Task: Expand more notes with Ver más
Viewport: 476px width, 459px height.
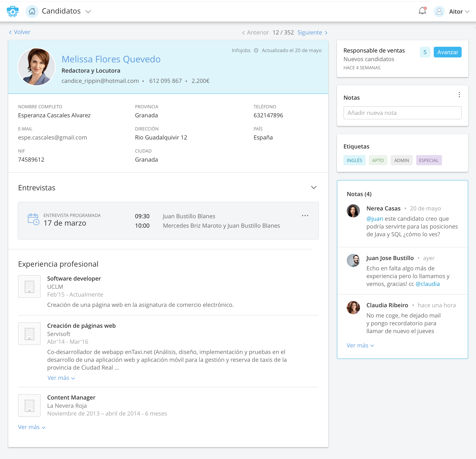Action: [x=360, y=345]
